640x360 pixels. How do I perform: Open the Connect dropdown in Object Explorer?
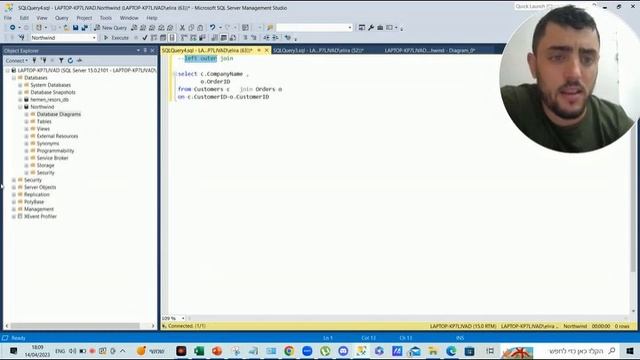coord(16,60)
